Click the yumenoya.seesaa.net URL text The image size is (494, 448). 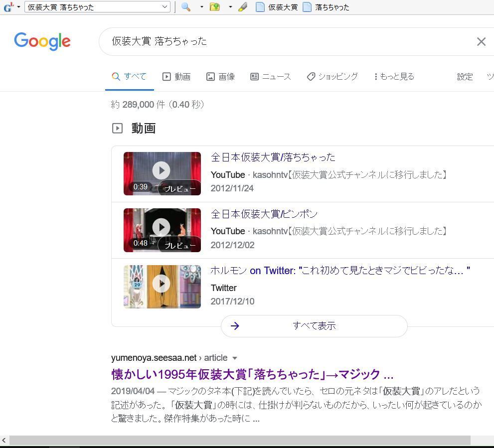pos(154,358)
